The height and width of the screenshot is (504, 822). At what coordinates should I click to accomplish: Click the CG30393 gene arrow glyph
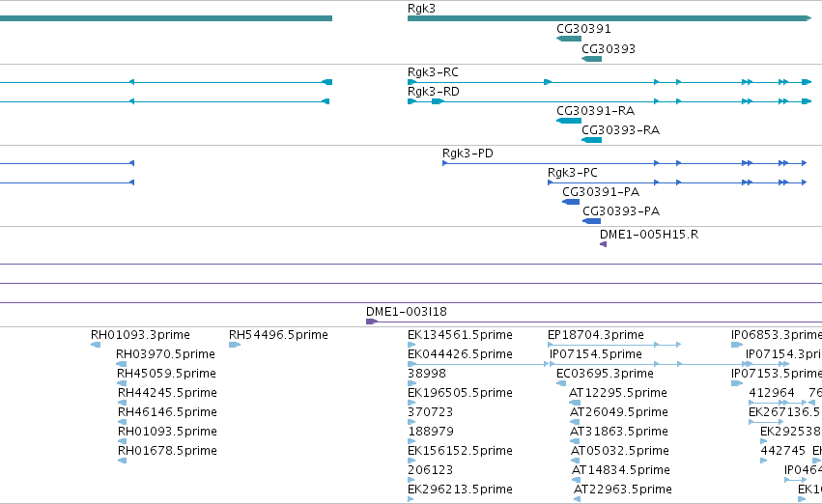point(592,59)
